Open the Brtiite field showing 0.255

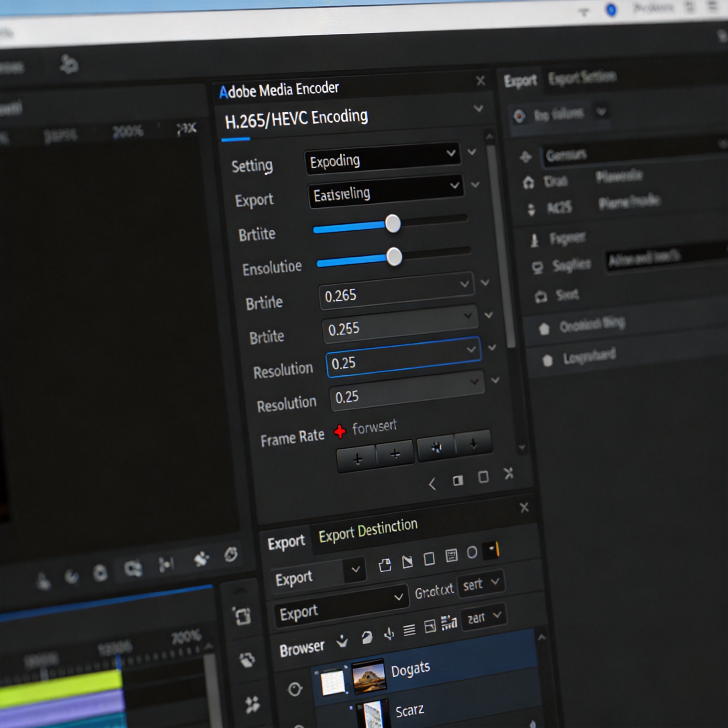point(400,324)
